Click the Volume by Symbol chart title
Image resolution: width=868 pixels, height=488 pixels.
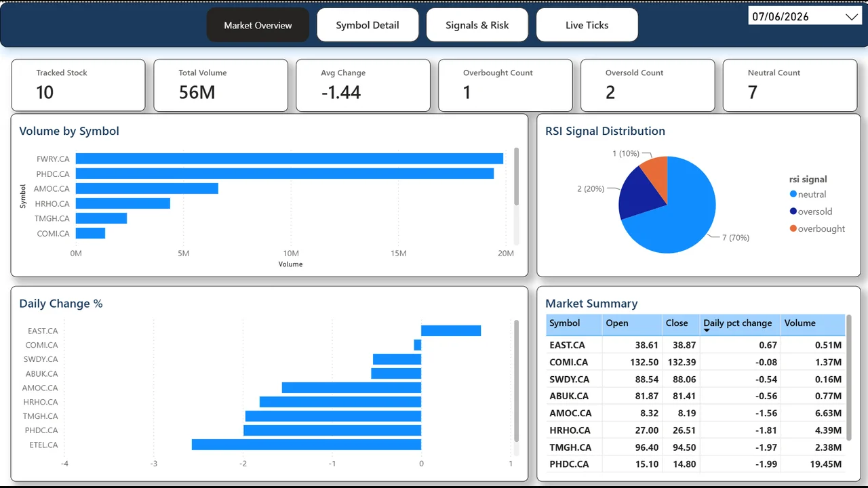pos(69,131)
